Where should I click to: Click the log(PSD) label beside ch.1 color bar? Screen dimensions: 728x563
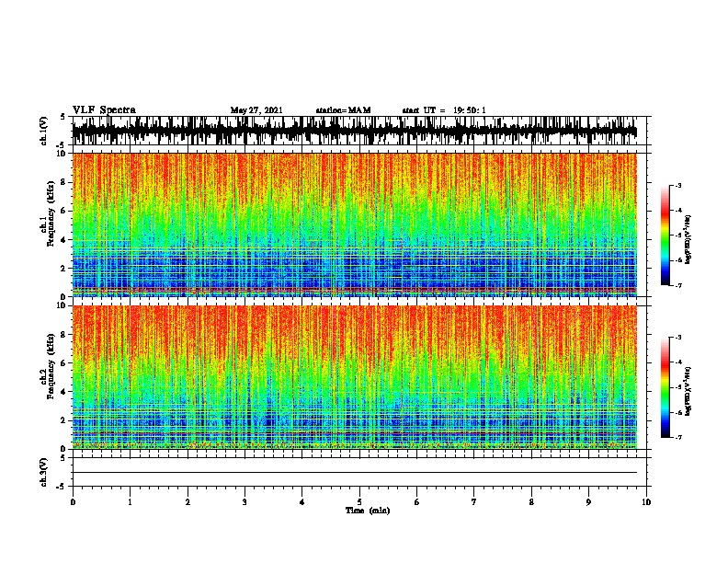coord(688,239)
